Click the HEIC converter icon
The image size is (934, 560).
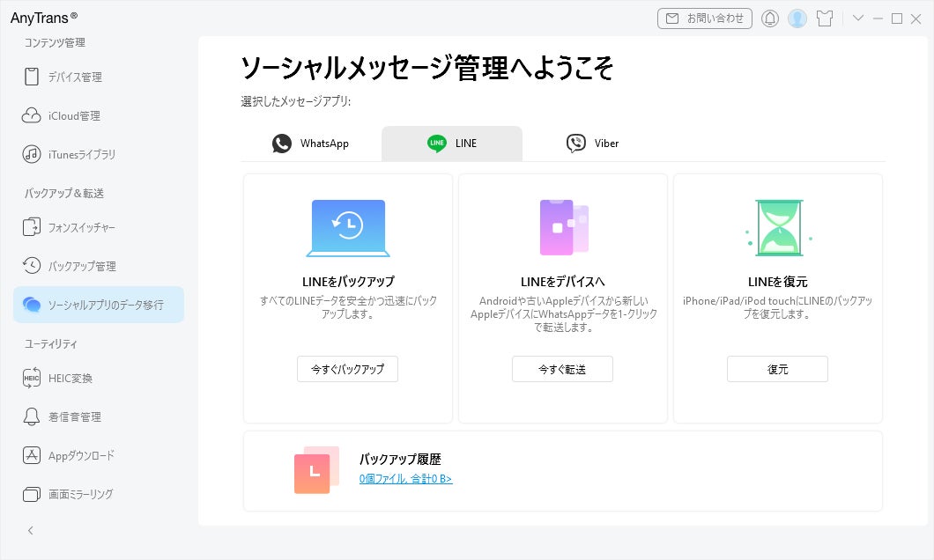[32, 378]
